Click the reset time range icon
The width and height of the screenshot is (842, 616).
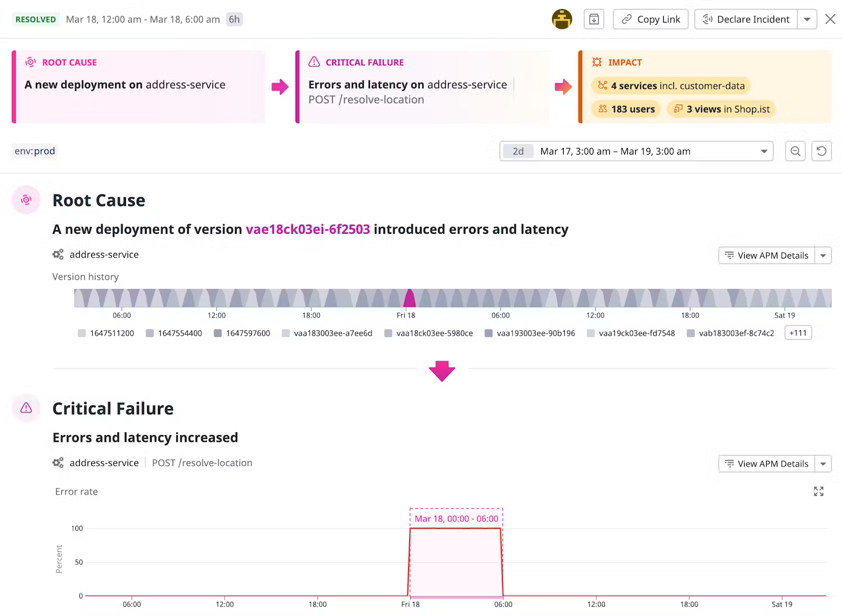pos(821,151)
